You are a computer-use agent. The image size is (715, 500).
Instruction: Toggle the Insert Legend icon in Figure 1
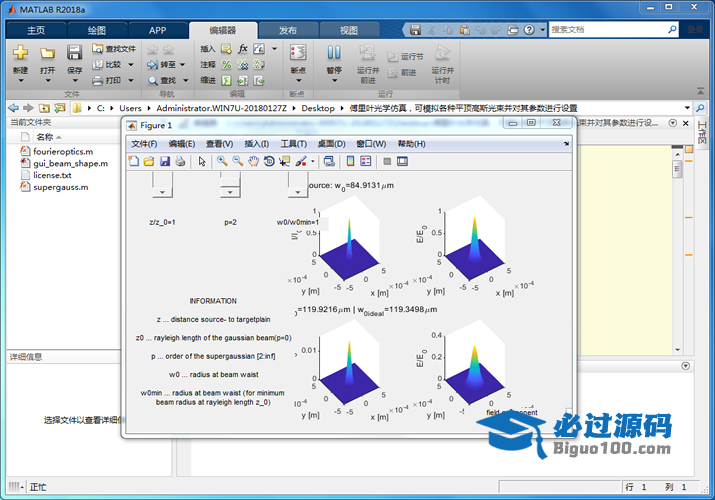(x=366, y=161)
